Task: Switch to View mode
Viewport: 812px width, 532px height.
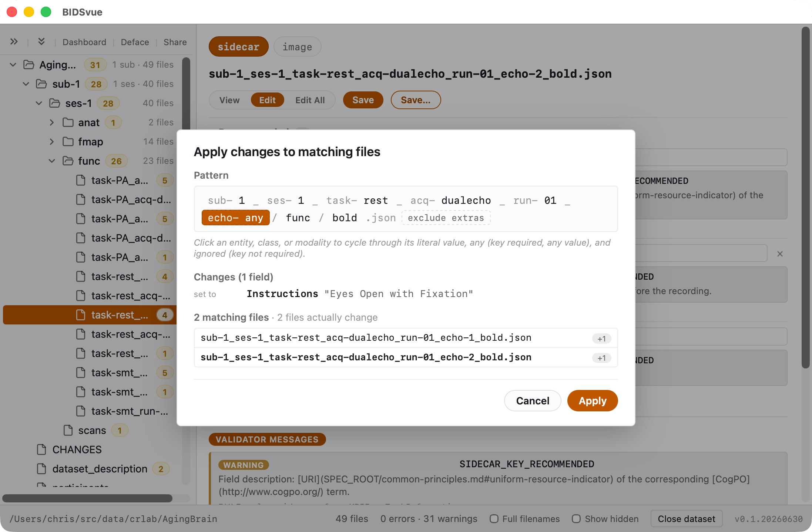Action: (x=229, y=100)
